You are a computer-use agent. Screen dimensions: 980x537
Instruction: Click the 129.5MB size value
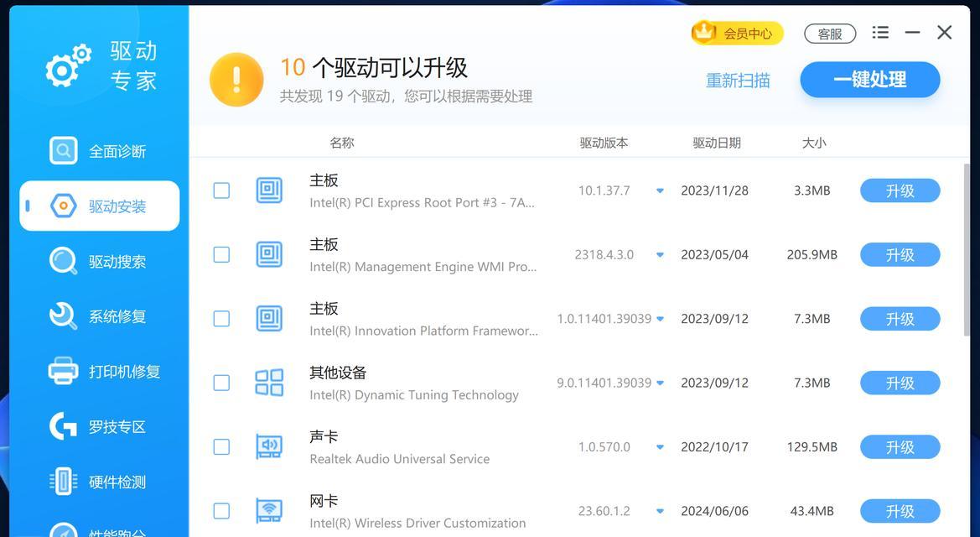click(x=811, y=447)
